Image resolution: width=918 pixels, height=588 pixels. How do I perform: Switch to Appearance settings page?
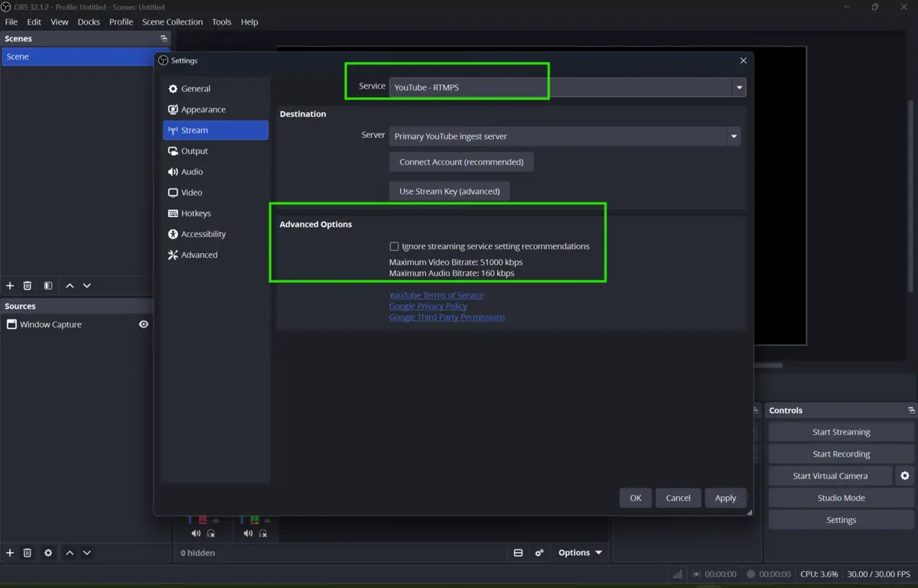tap(216, 109)
